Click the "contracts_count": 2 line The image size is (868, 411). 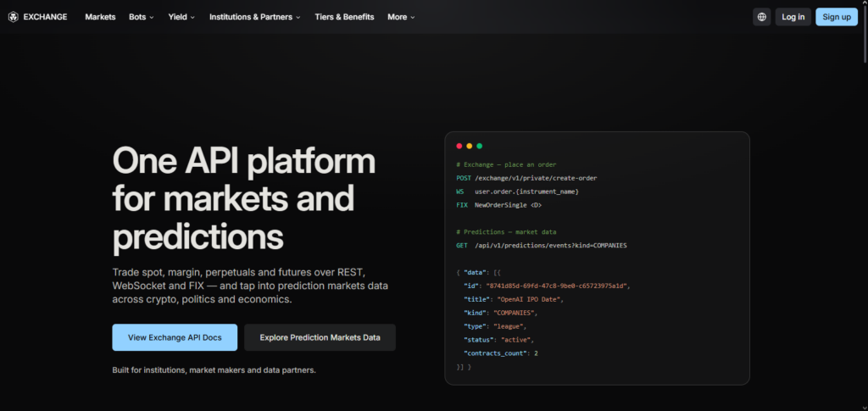500,353
